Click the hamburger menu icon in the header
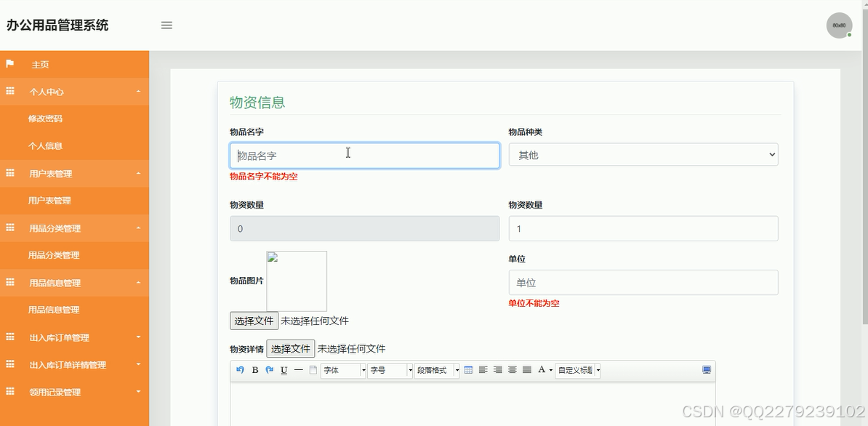The height and width of the screenshot is (426, 868). click(166, 25)
